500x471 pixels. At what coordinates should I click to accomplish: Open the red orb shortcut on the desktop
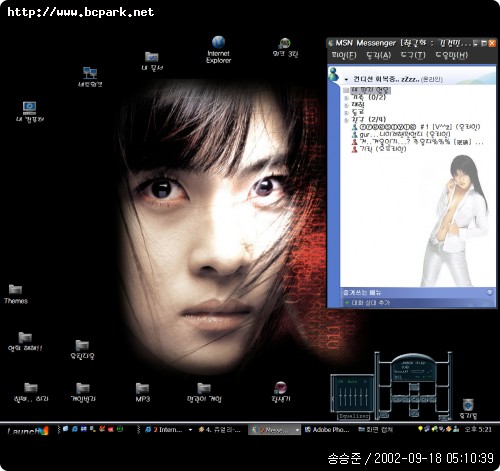pyautogui.click(x=281, y=392)
